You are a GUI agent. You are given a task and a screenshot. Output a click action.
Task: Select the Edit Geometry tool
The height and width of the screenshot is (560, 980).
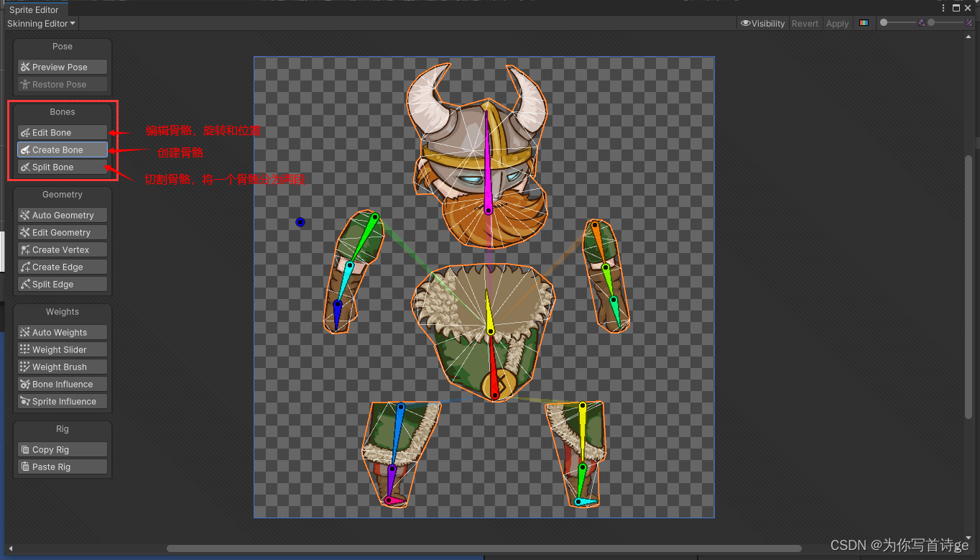(63, 232)
